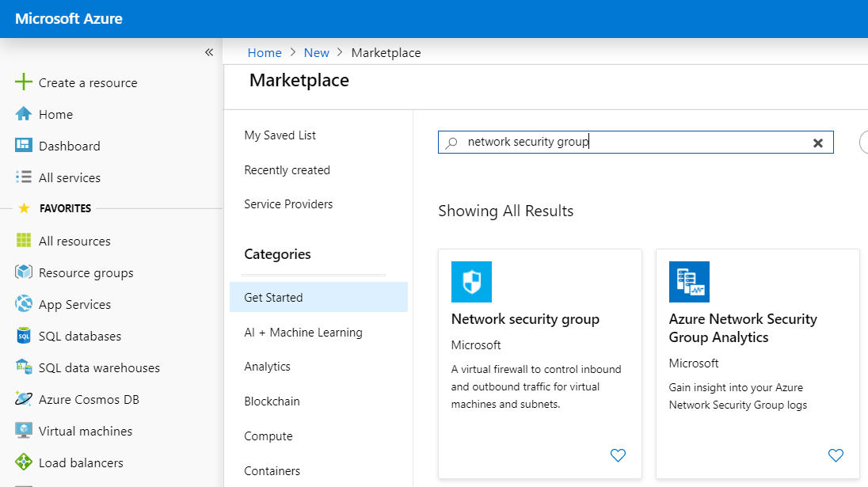Click the Favorites star icon
Viewport: 868px width, 487px height.
pyautogui.click(x=24, y=208)
